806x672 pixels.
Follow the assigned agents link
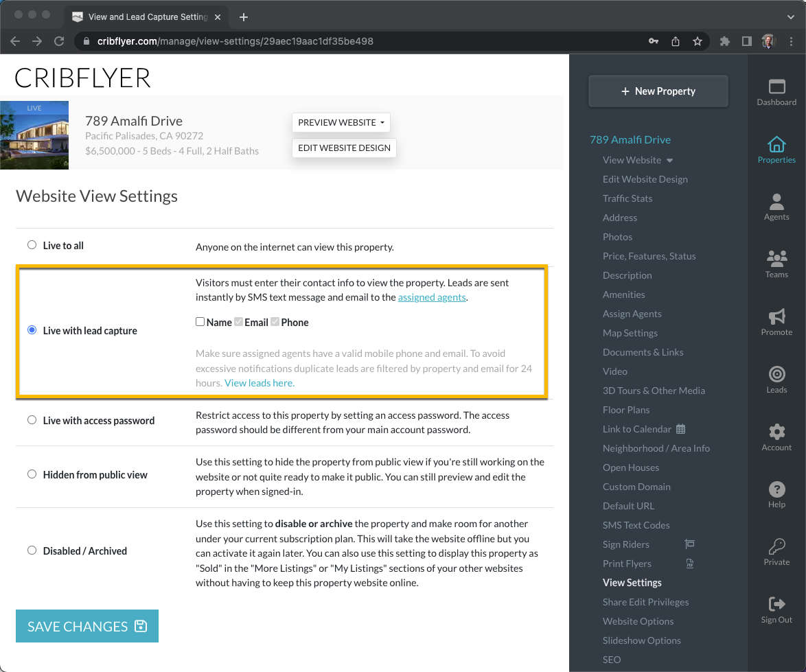pos(432,297)
